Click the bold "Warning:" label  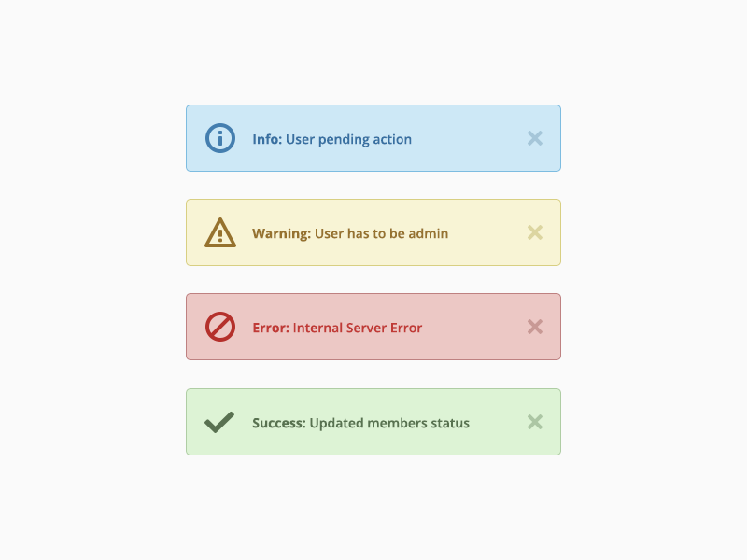(281, 233)
